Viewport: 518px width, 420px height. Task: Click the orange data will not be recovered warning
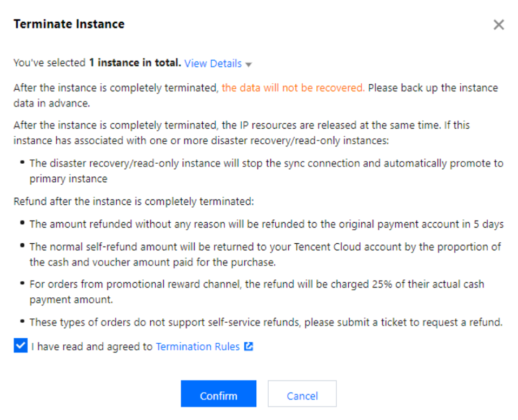coord(293,88)
